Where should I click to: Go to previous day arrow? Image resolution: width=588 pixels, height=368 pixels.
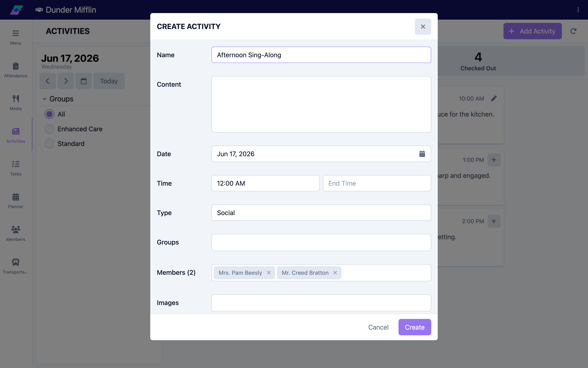click(x=48, y=81)
